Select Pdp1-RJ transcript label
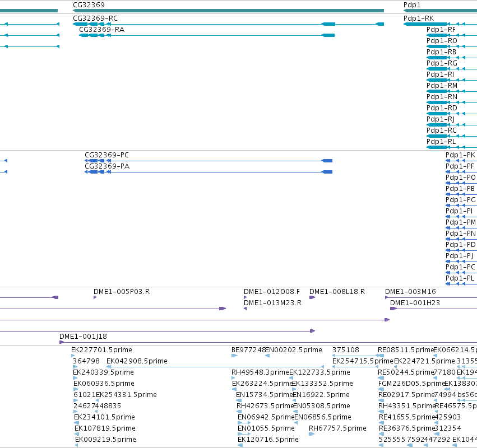Viewport: 477px width, 448px height. coord(441,119)
